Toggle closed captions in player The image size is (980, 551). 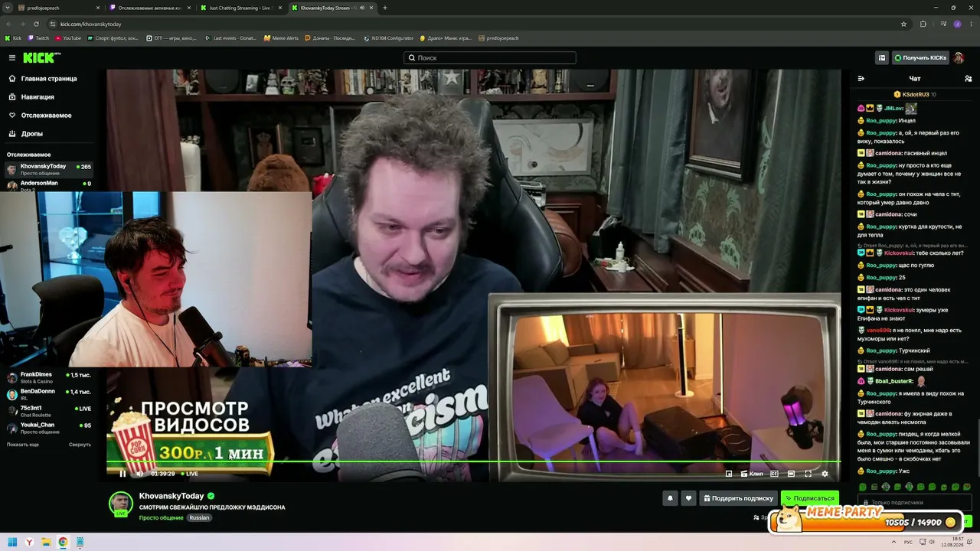774,474
